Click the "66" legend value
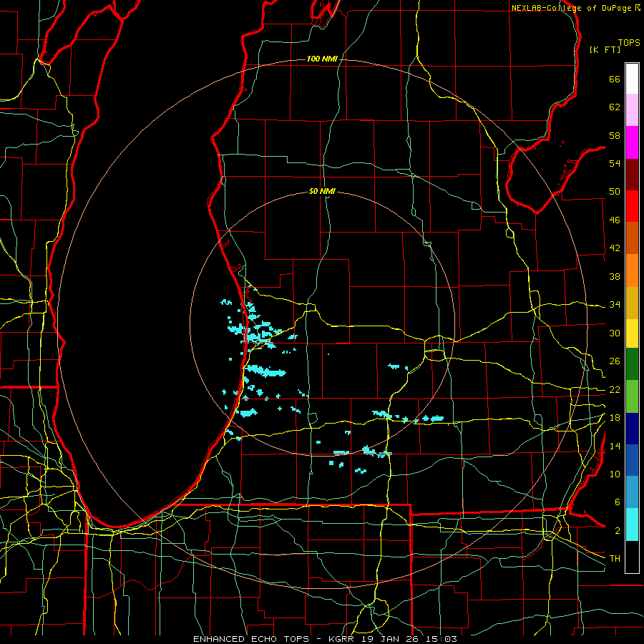644x644 pixels. [615, 79]
